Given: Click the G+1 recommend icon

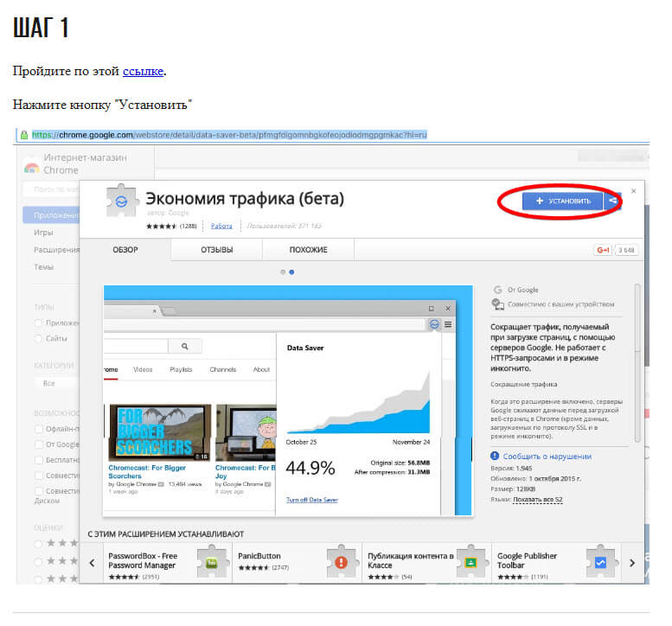Looking at the screenshot, I should (x=603, y=250).
